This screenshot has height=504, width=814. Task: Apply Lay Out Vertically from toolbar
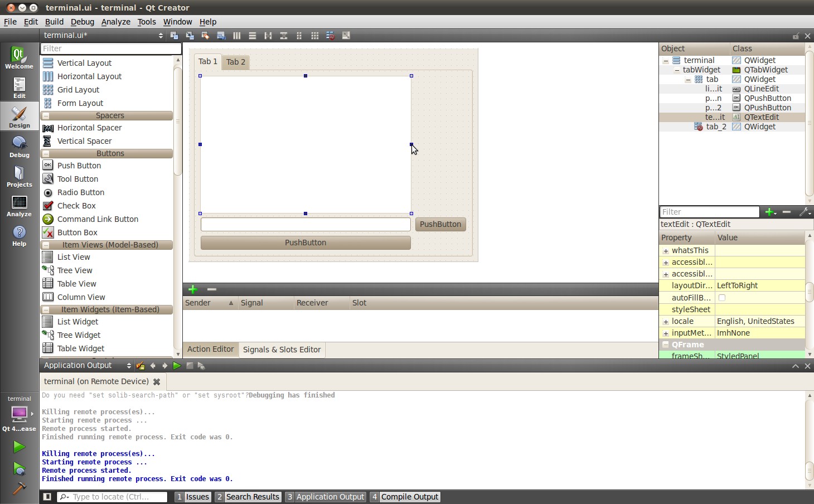pyautogui.click(x=253, y=35)
